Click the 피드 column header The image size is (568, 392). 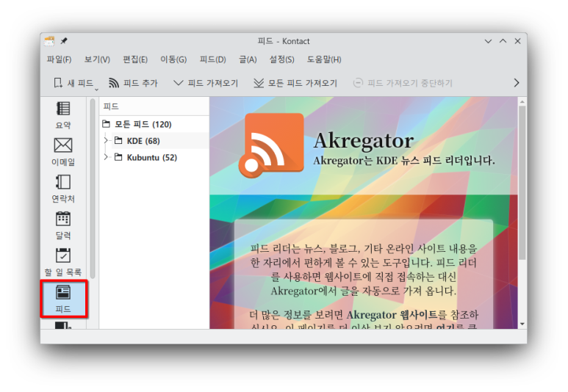[154, 106]
